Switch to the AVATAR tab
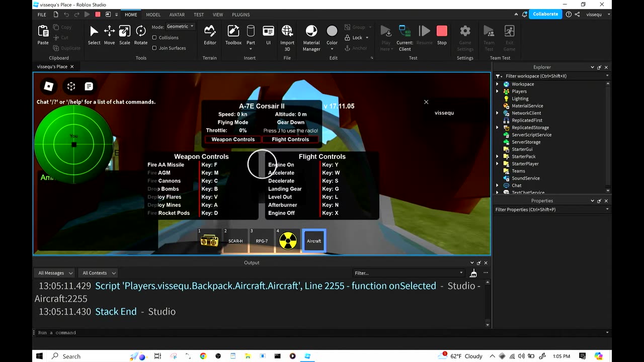 click(x=177, y=15)
